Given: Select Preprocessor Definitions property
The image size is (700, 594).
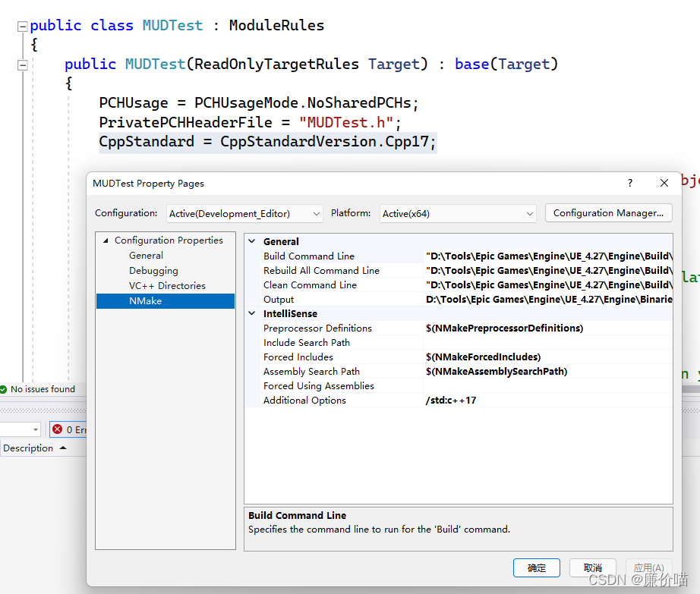Looking at the screenshot, I should (317, 328).
